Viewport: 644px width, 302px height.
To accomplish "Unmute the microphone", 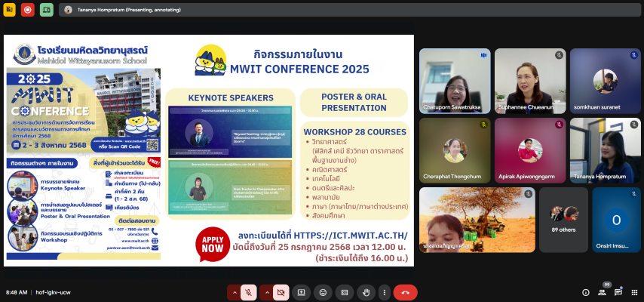I will click(x=249, y=292).
